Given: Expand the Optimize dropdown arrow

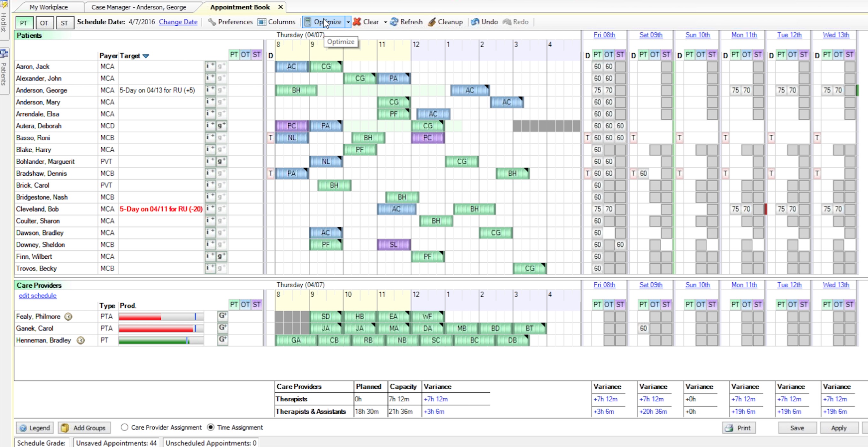Looking at the screenshot, I should point(348,22).
